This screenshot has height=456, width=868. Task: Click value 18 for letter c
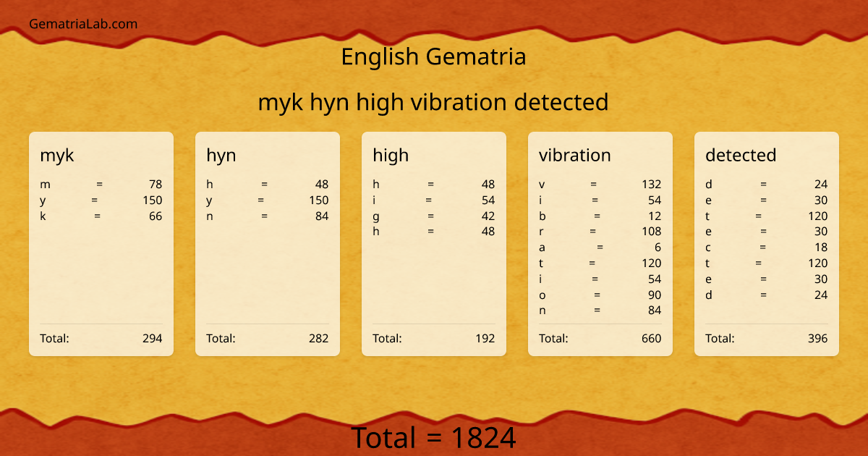[x=821, y=248]
